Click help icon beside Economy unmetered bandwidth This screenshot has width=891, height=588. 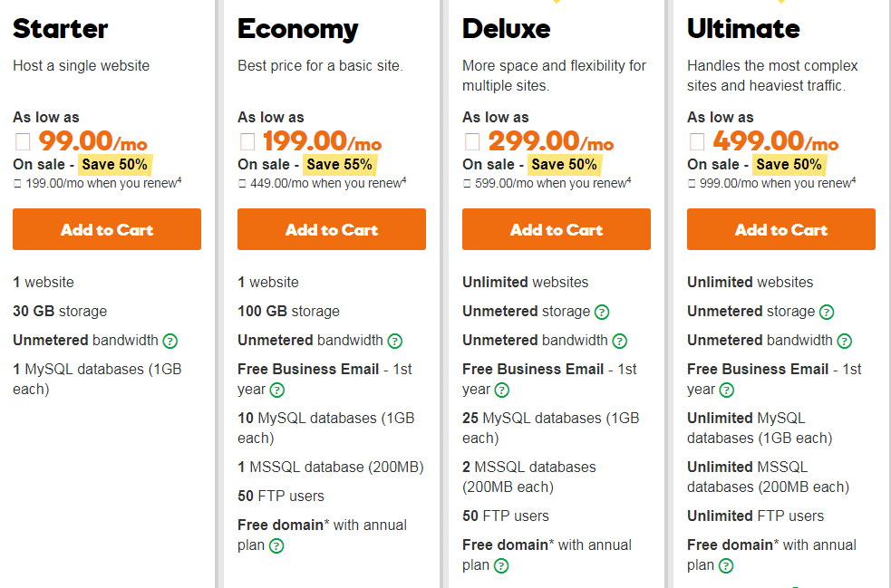click(x=395, y=342)
